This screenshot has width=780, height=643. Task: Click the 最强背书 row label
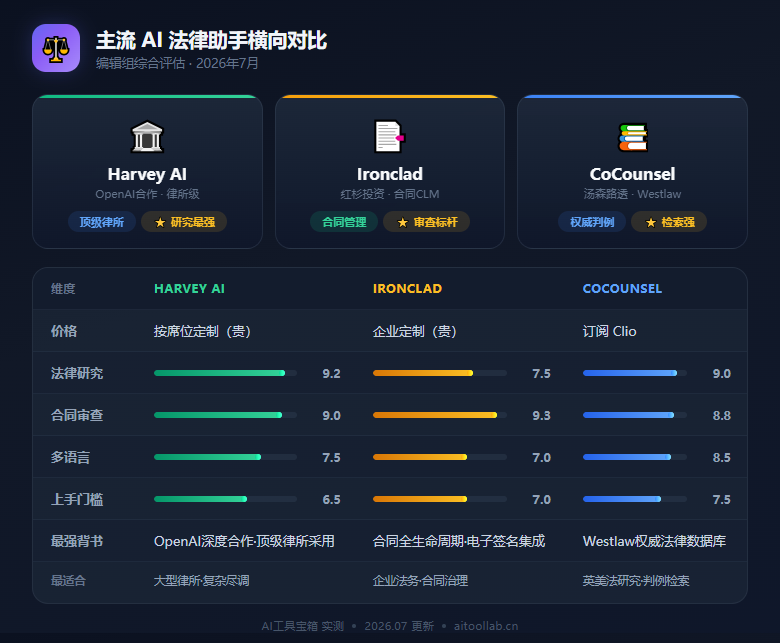(x=77, y=541)
